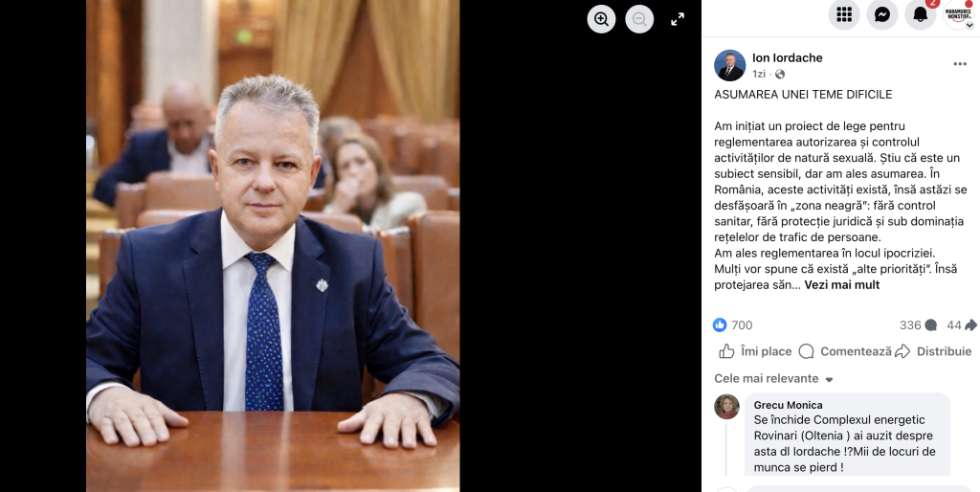Click the Comentează button
Viewport: 980px width, 492px height.
(x=844, y=351)
